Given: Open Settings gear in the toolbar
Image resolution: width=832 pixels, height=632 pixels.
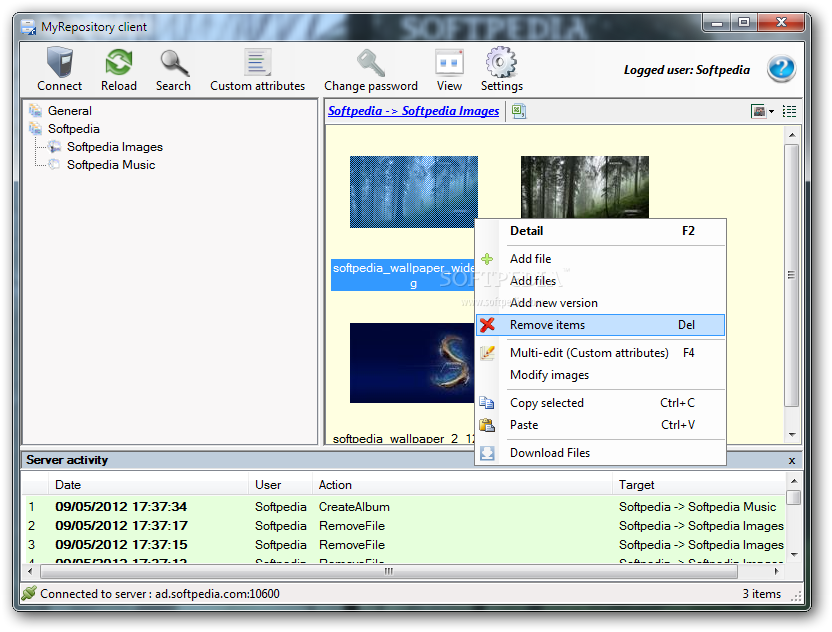Looking at the screenshot, I should [x=501, y=63].
